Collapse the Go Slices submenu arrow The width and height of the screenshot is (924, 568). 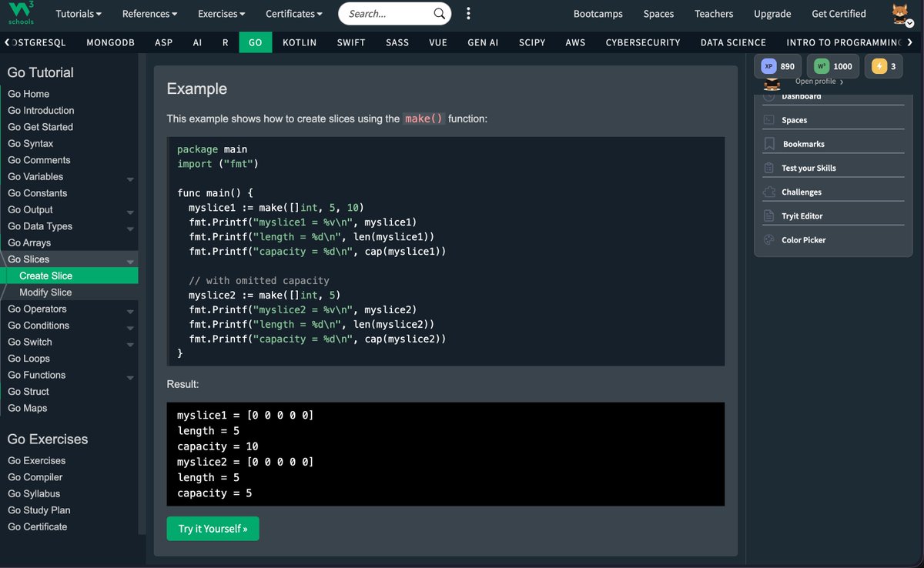[x=130, y=262]
